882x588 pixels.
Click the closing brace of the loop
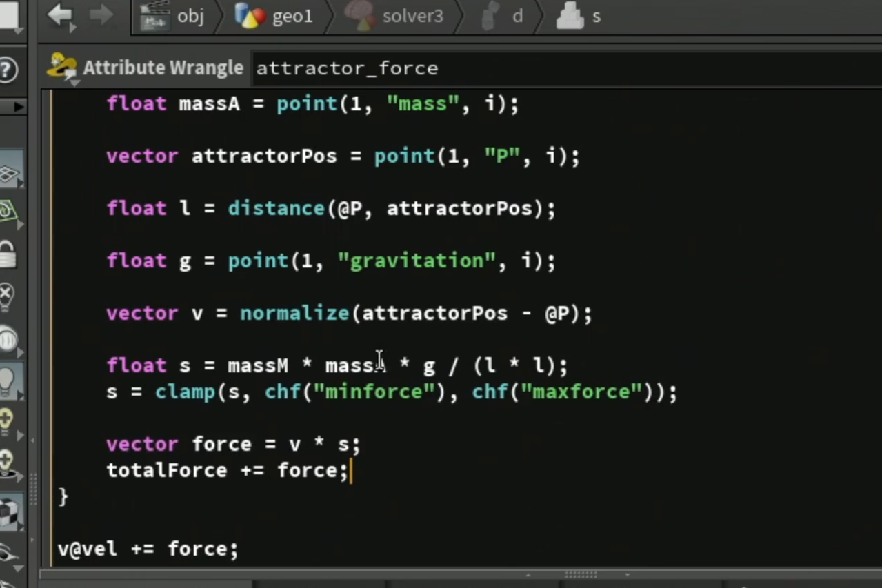coord(63,496)
